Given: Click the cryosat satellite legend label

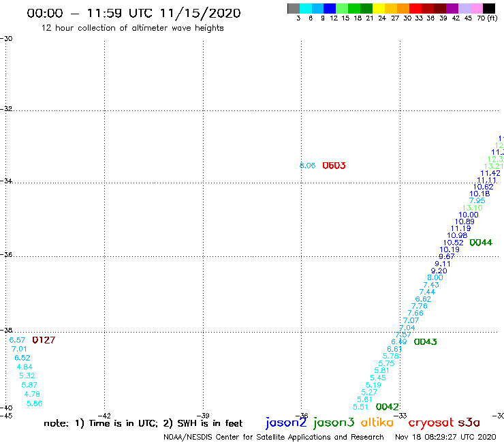Looking at the screenshot, I should point(430,423).
